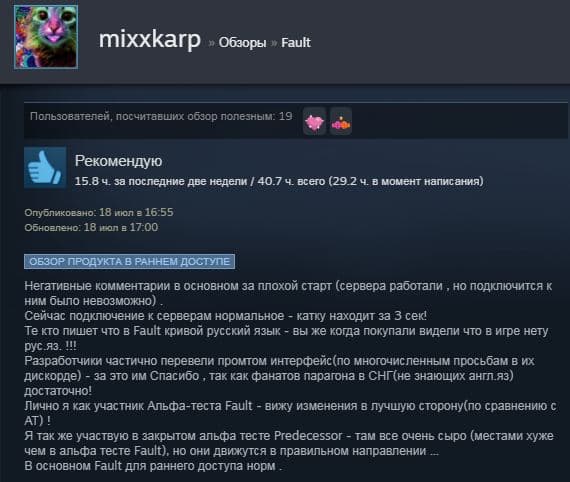This screenshot has height=482, width=570.
Task: Click the orange fish award icon
Action: 341,121
